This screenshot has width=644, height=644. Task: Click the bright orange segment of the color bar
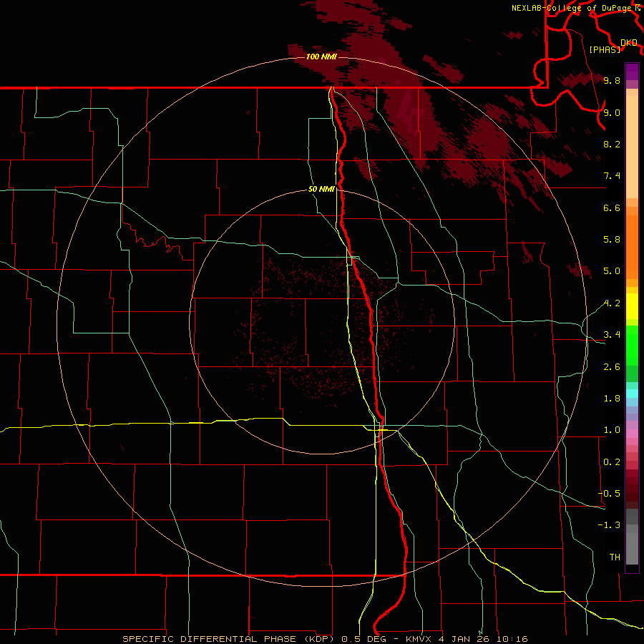tap(632, 246)
